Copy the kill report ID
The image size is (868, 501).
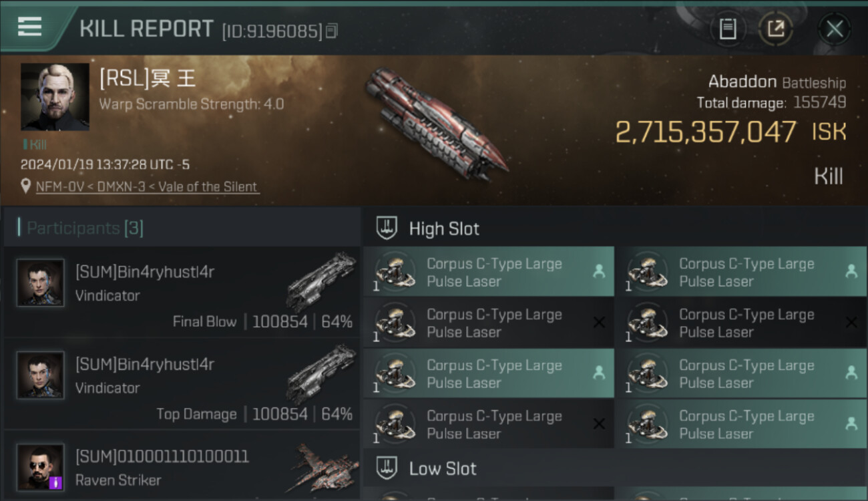(332, 31)
